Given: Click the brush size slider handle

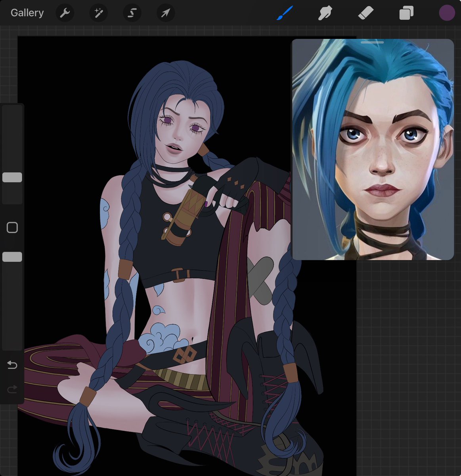Looking at the screenshot, I should click(12, 177).
